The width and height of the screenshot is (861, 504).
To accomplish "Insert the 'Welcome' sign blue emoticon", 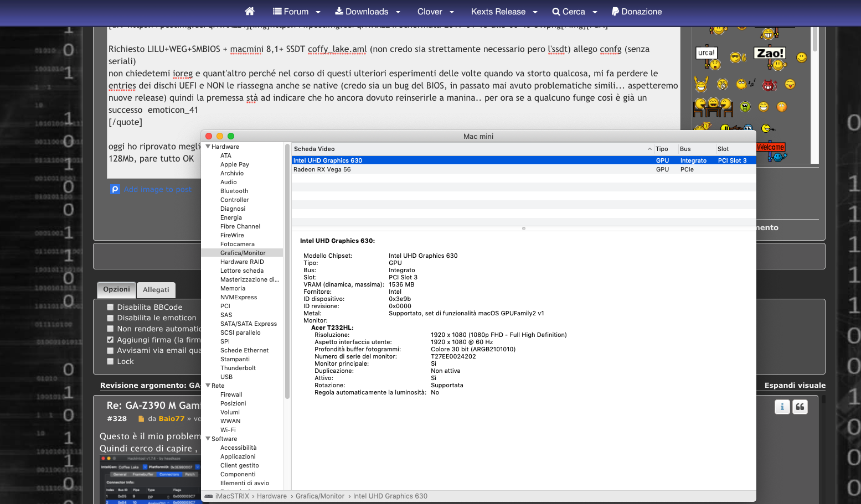I will (771, 152).
